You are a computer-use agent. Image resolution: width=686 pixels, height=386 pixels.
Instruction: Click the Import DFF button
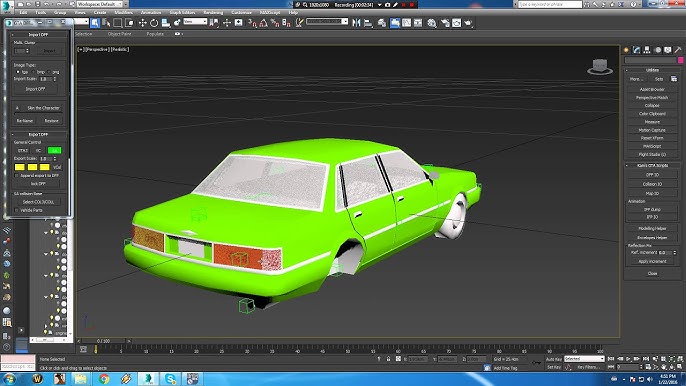[35, 89]
